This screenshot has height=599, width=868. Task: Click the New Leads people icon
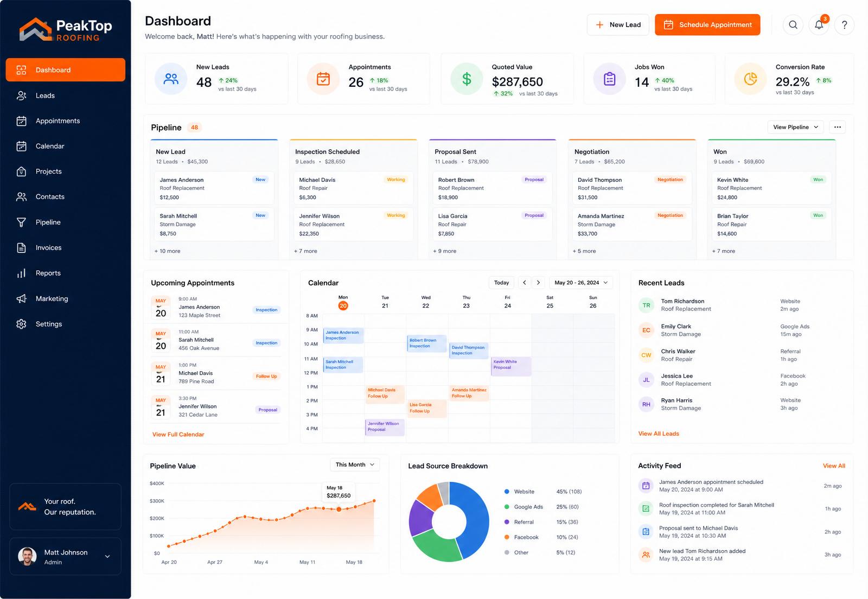[171, 79]
